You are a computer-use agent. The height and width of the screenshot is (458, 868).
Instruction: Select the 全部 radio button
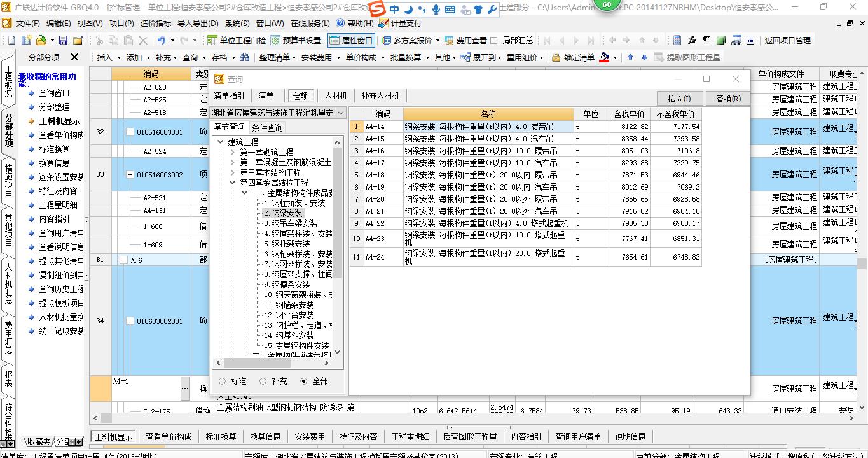(x=304, y=381)
